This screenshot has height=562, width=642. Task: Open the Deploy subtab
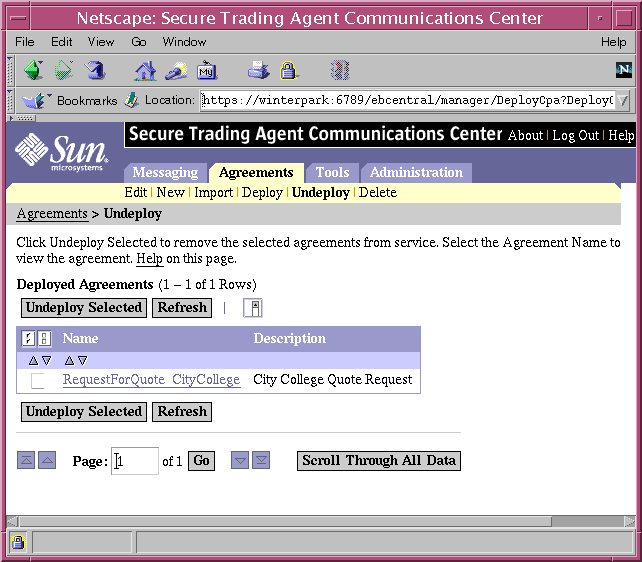pyautogui.click(x=262, y=192)
